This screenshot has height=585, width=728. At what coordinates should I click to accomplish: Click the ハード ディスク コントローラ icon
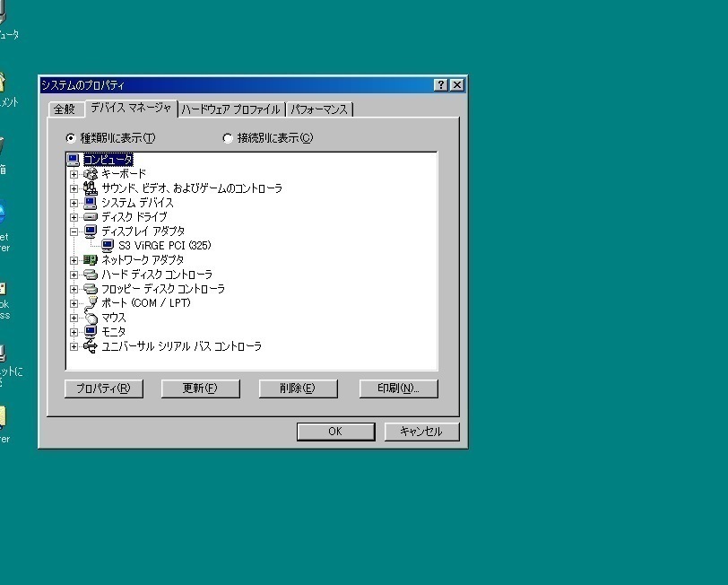90,275
